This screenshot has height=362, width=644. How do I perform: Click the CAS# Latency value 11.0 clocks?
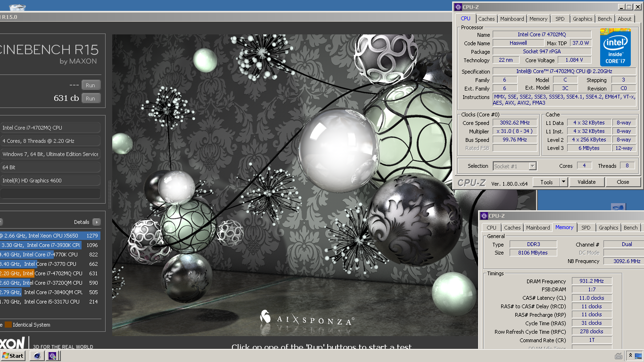click(x=592, y=298)
